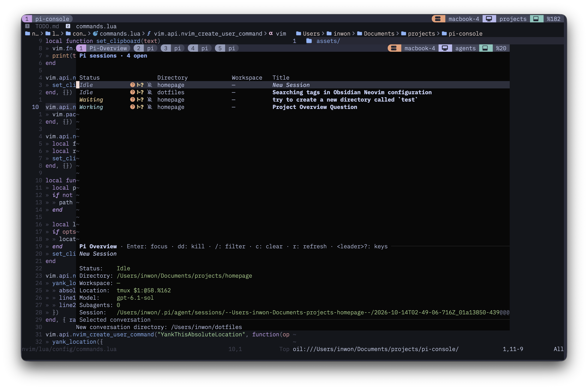Click the monitor icon beside projects
588x389 pixels.
point(489,19)
